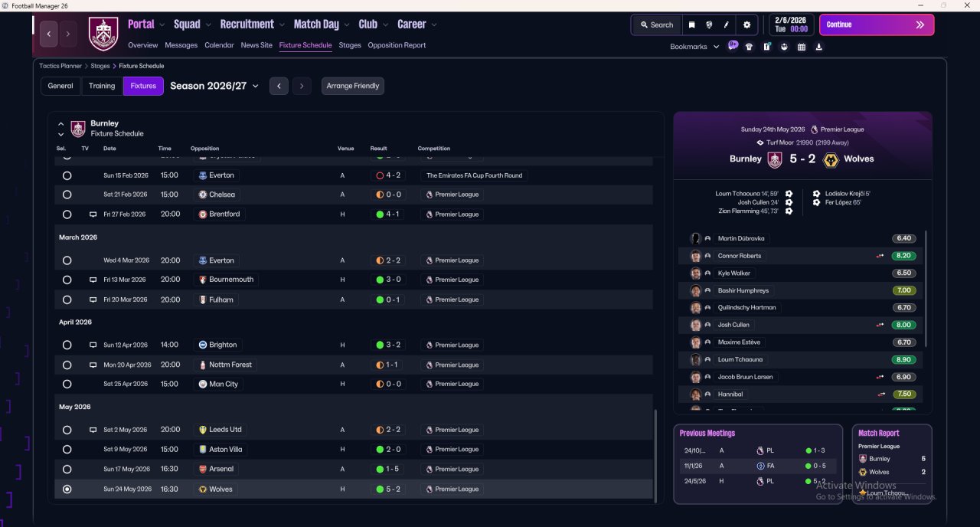
Task: Select the Everton FA Cup match radio button
Action: pyautogui.click(x=67, y=175)
